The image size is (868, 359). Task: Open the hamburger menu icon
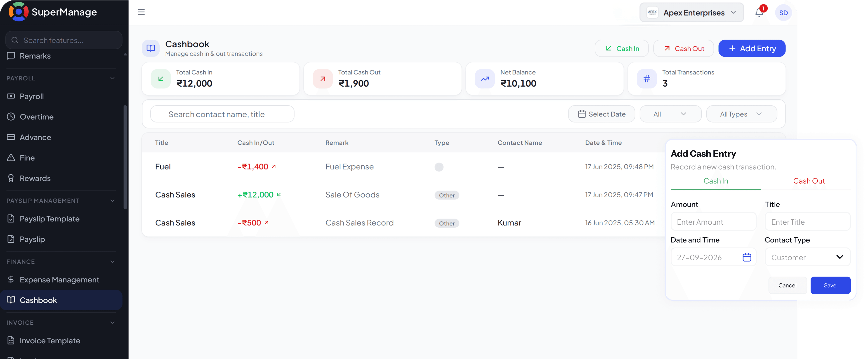[141, 12]
